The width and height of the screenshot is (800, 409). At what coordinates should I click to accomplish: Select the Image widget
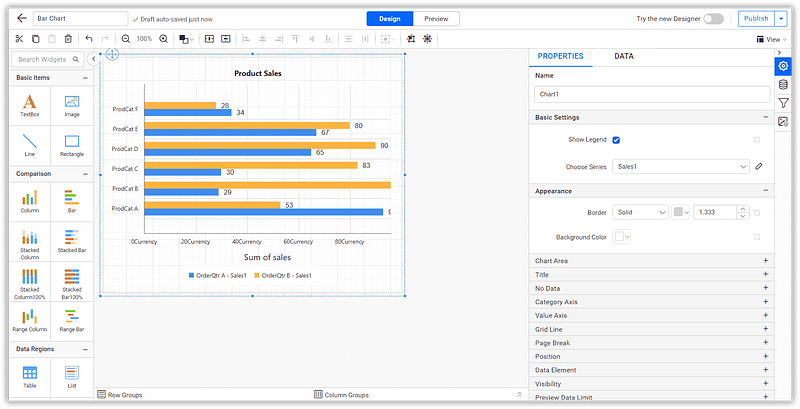[x=72, y=106]
